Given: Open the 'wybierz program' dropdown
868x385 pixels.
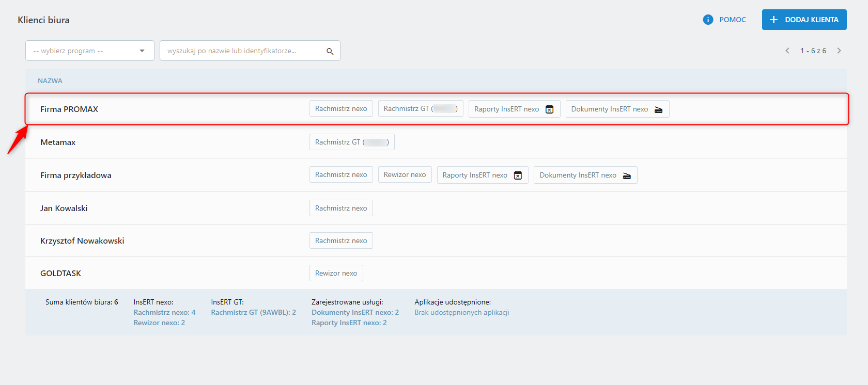Looking at the screenshot, I should [90, 51].
